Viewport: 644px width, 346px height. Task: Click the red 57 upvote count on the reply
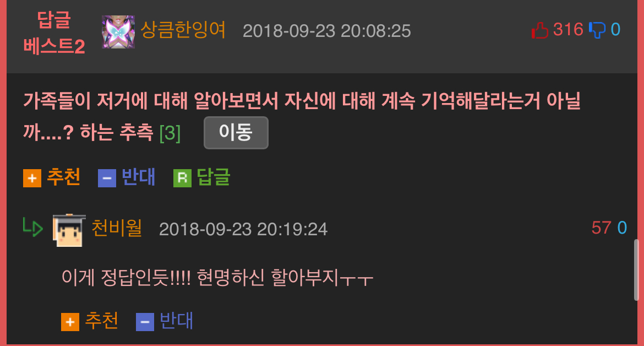(601, 228)
